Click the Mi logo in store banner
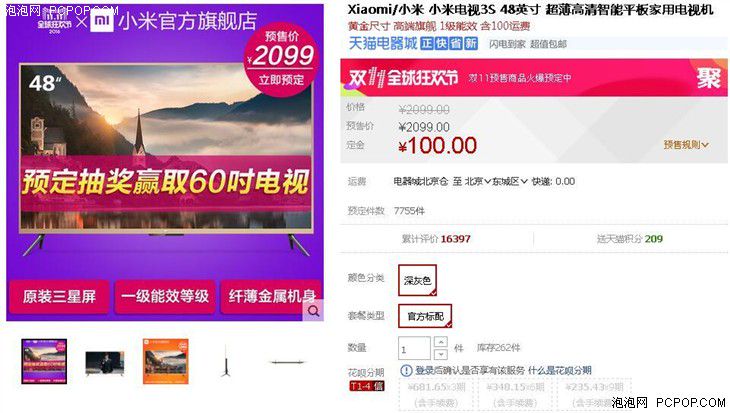This screenshot has height=413, width=730. pos(102,20)
